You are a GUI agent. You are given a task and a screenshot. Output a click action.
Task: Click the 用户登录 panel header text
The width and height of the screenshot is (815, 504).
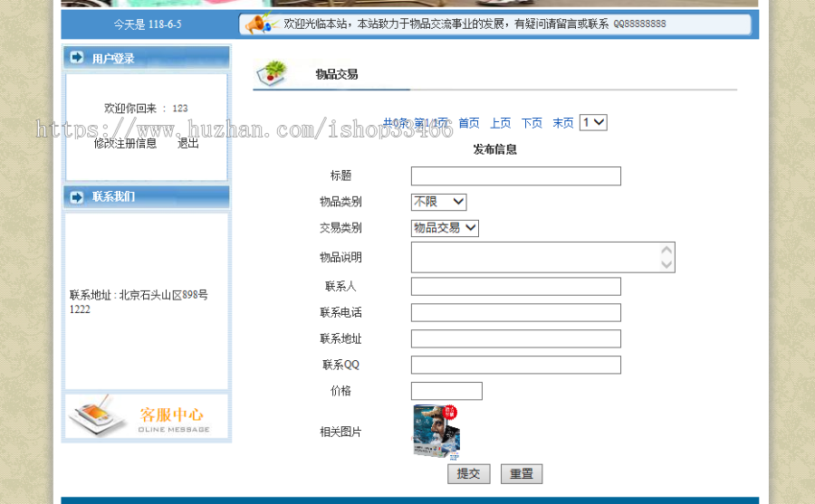point(113,58)
